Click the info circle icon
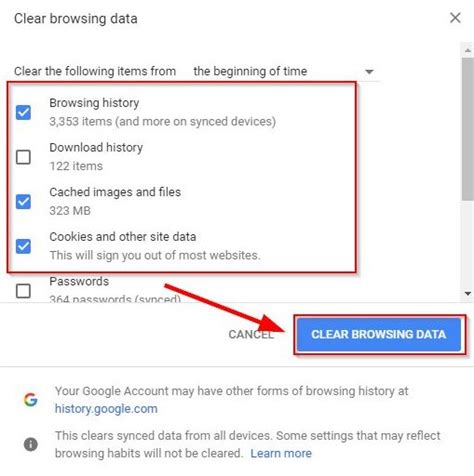The image size is (474, 476). [x=31, y=444]
